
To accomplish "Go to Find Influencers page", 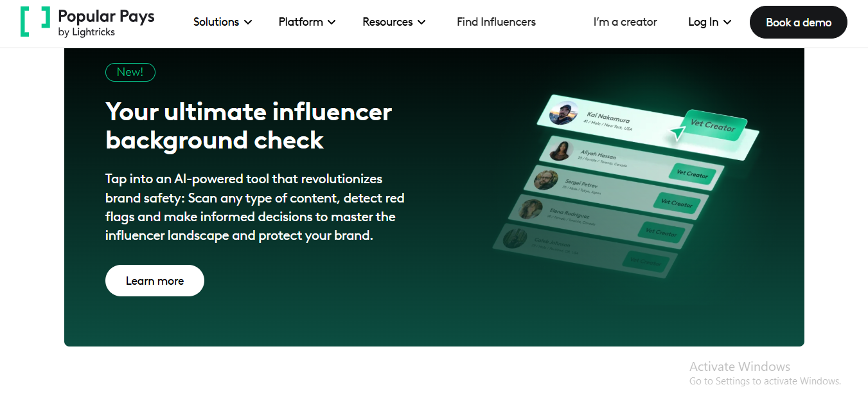I will tap(496, 22).
